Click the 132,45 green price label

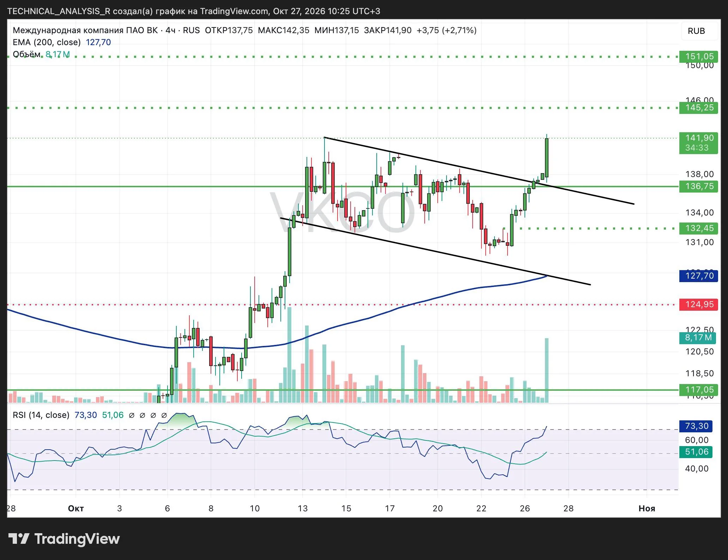(x=699, y=228)
